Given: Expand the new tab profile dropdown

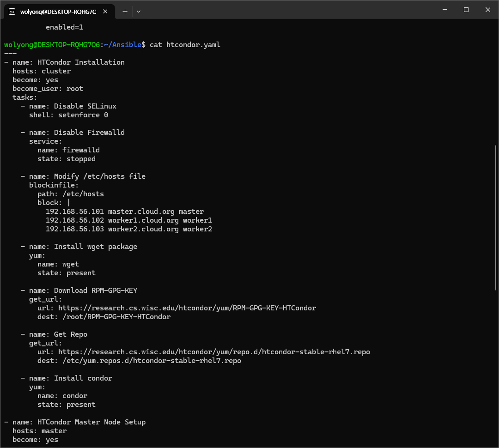Looking at the screenshot, I should pos(139,11).
